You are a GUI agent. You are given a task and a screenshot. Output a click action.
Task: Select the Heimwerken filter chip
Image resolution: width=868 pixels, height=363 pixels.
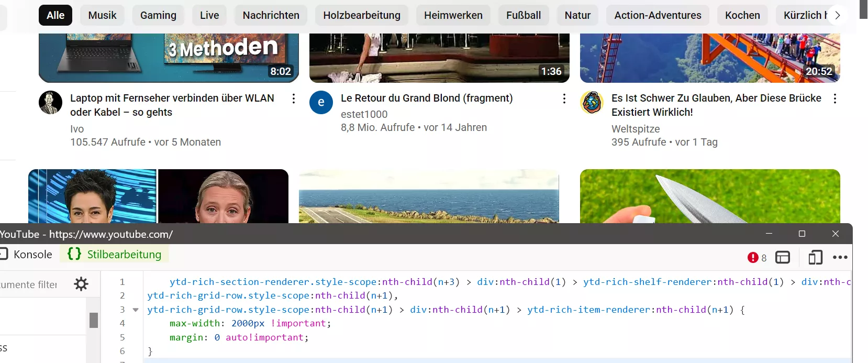[x=453, y=15]
